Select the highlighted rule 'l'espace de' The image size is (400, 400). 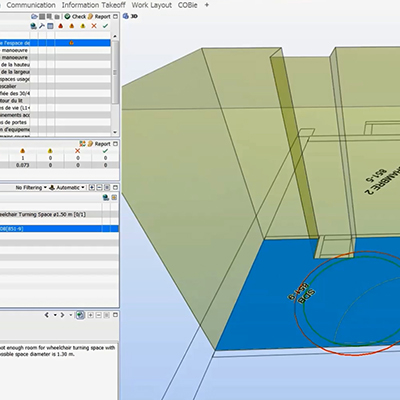pyautogui.click(x=55, y=43)
